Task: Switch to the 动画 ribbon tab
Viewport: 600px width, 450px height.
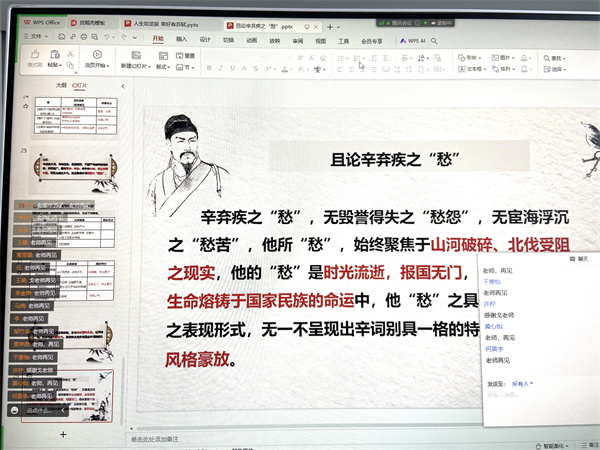Action: [x=251, y=40]
